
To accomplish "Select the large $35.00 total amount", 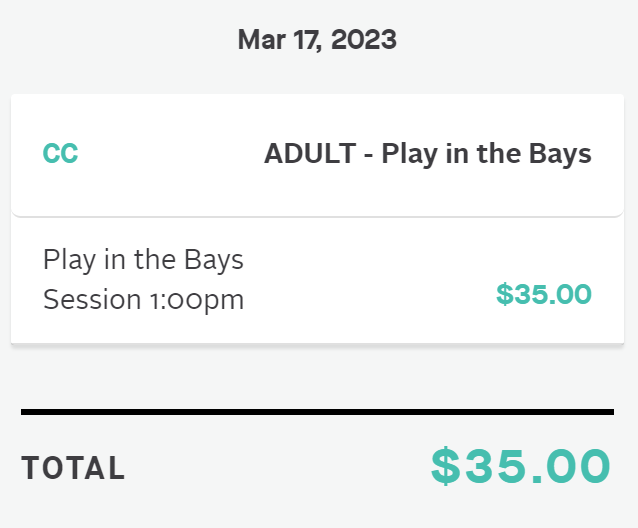I will (521, 466).
